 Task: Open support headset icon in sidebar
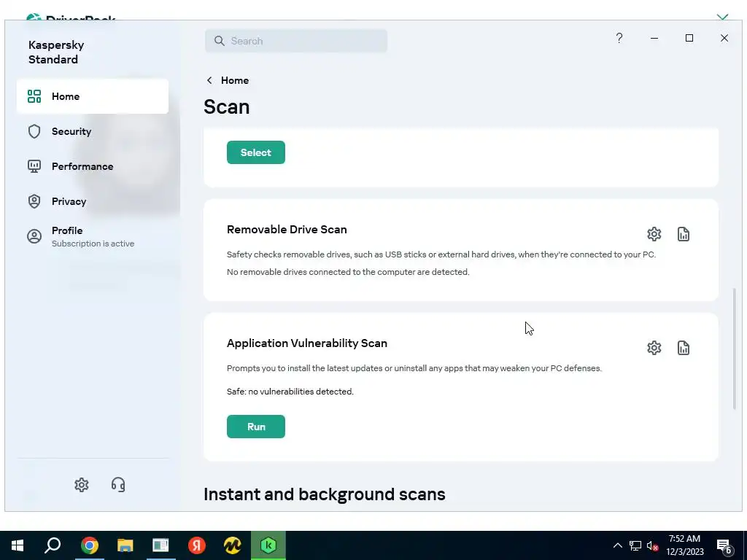(118, 485)
